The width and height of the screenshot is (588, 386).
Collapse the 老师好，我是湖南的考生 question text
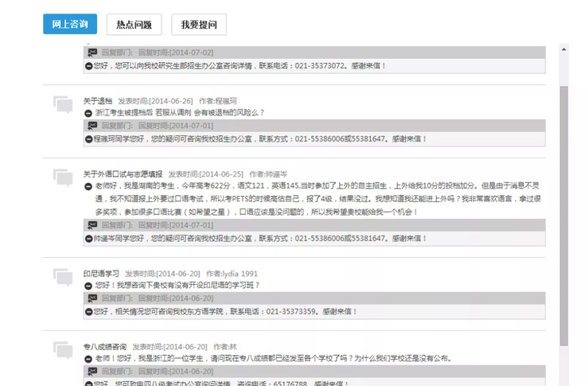(89, 186)
